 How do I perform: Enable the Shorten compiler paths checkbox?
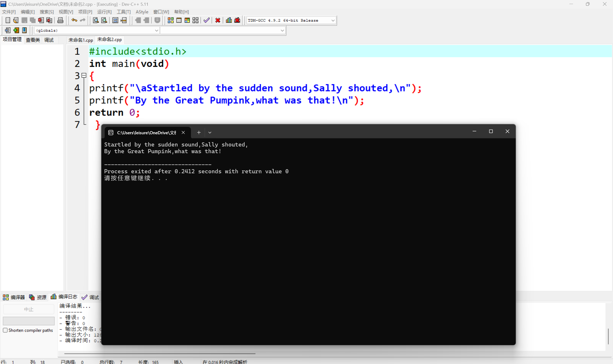6,330
